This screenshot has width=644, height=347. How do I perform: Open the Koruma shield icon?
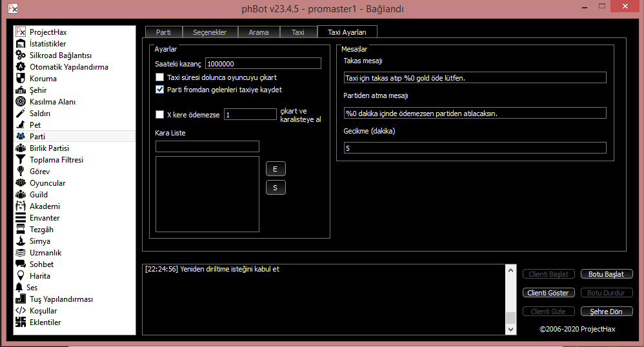(21, 79)
